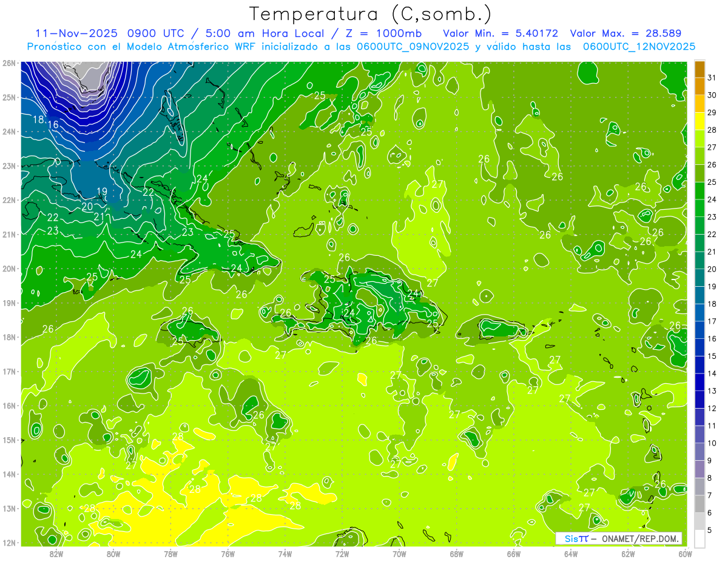Click the teal legend swatch between 19 and 20
The image size is (728, 562).
699,278
